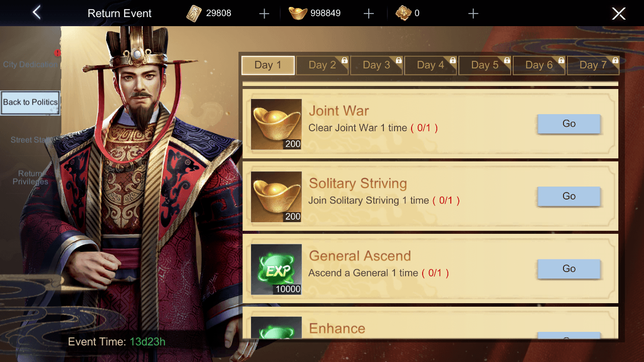Tap General Ascend EXP reward icon
Image resolution: width=644 pixels, height=362 pixels.
(276, 269)
